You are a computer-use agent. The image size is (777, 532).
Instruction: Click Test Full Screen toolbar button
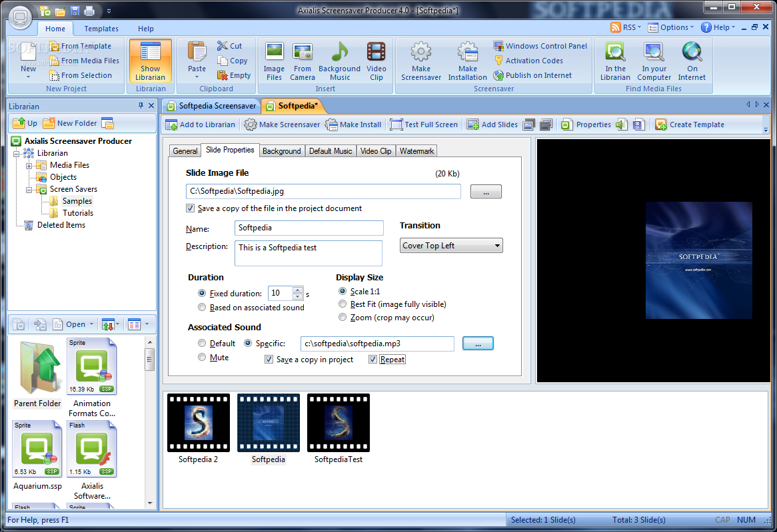tap(424, 125)
